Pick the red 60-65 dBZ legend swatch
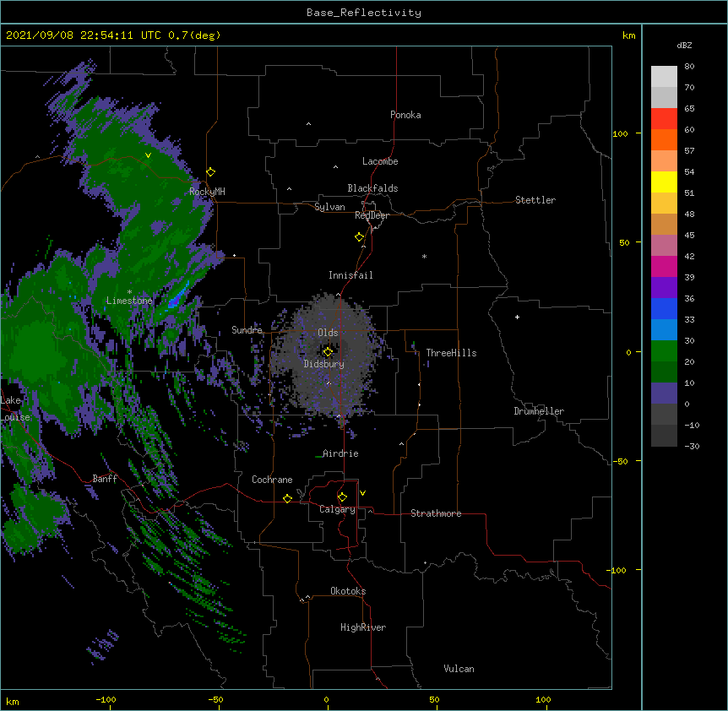Viewport: 728px width, 711px height. (664, 118)
